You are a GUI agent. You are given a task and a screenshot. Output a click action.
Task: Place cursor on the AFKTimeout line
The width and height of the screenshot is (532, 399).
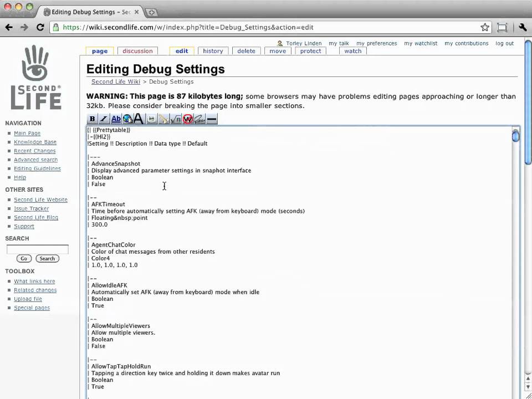tap(108, 204)
